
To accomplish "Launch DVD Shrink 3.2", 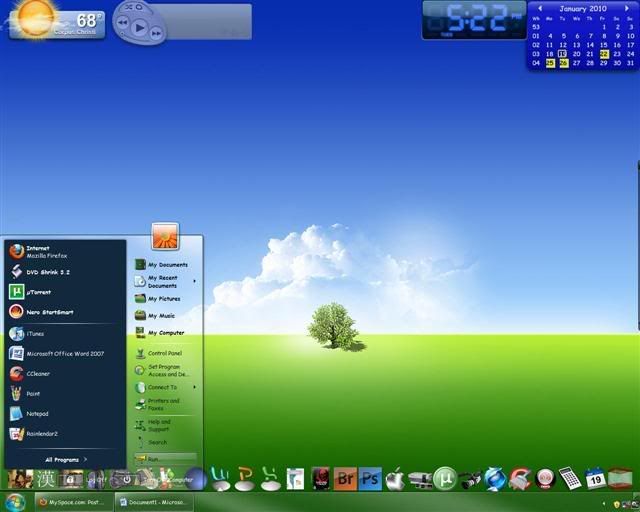I will [x=65, y=272].
